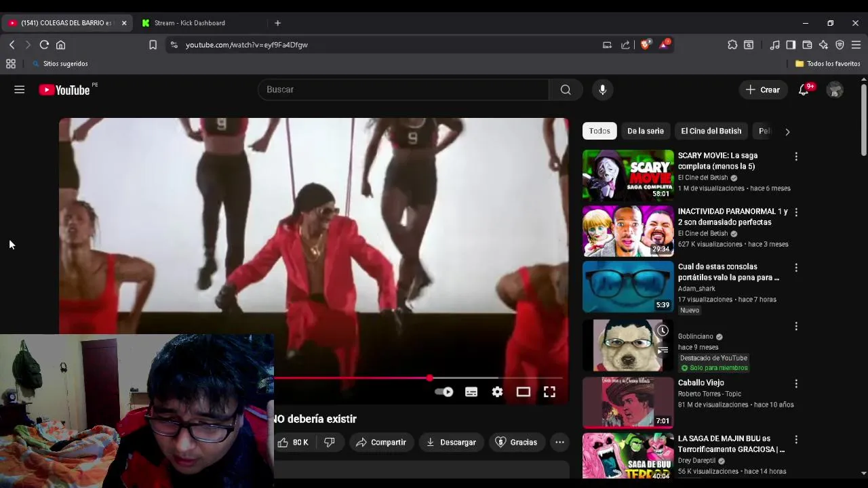
Task: Open the Caballo Viejo thumbnail
Action: pyautogui.click(x=628, y=403)
